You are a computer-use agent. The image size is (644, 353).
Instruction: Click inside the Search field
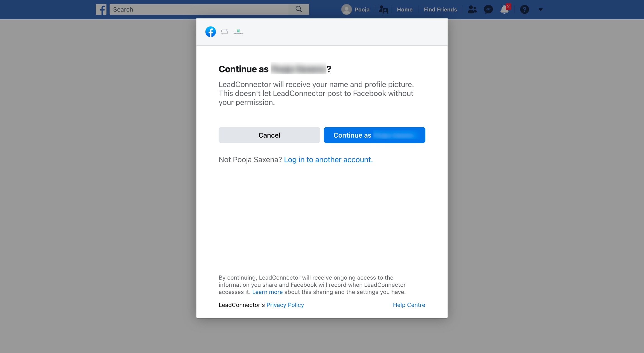pyautogui.click(x=196, y=9)
